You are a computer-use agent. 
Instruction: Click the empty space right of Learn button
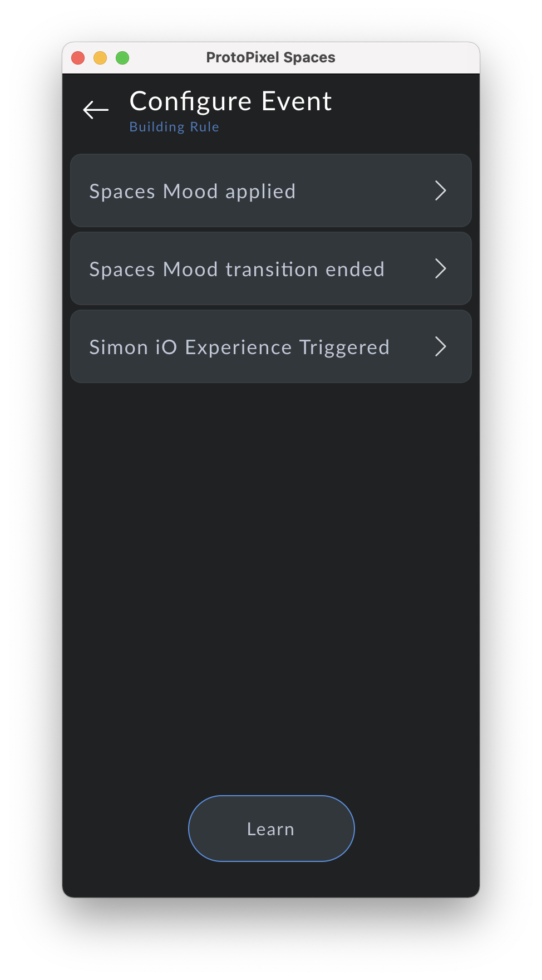(x=417, y=829)
